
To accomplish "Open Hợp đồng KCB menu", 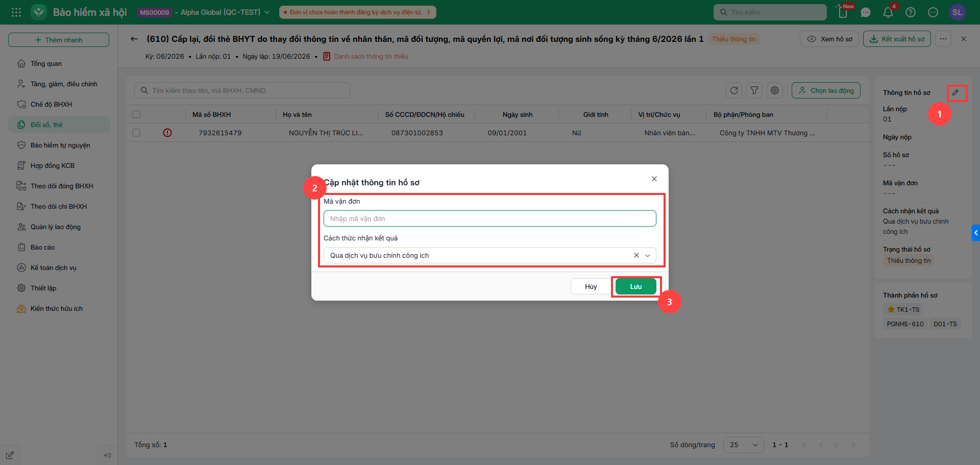I will 59,165.
